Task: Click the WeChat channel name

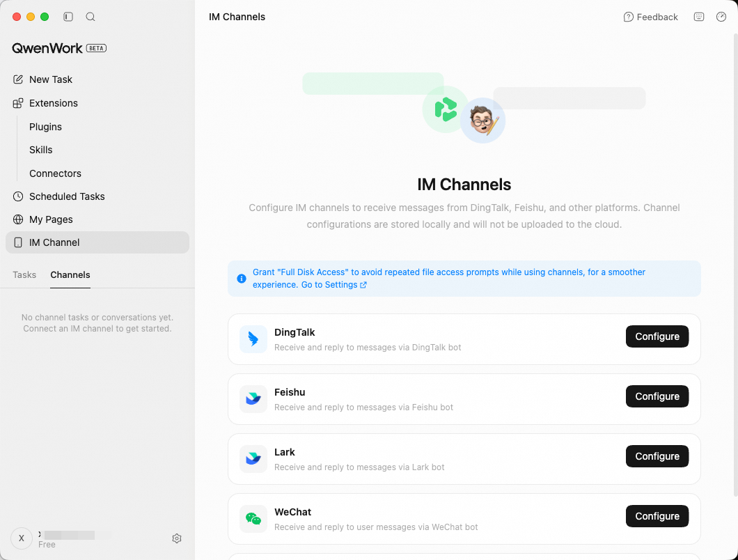Action: pos(292,512)
